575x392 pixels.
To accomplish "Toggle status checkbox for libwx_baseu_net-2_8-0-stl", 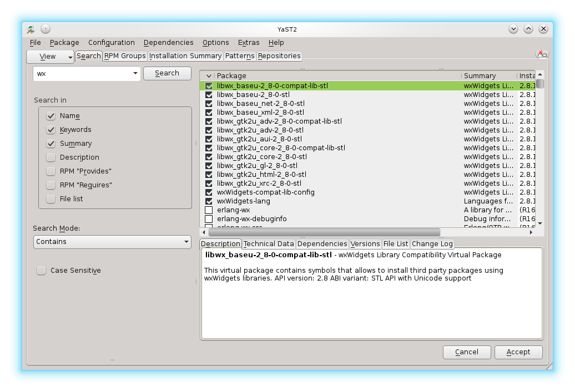I will pyautogui.click(x=209, y=104).
